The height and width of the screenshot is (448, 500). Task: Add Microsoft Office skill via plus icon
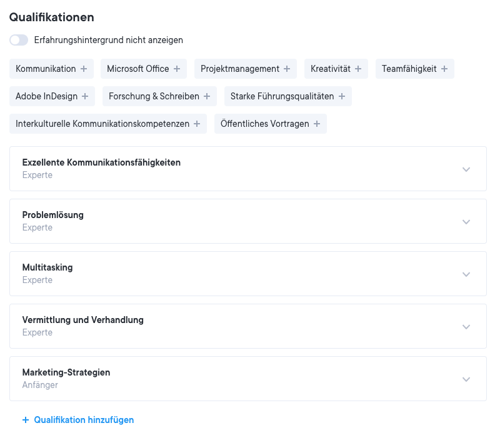pyautogui.click(x=177, y=69)
